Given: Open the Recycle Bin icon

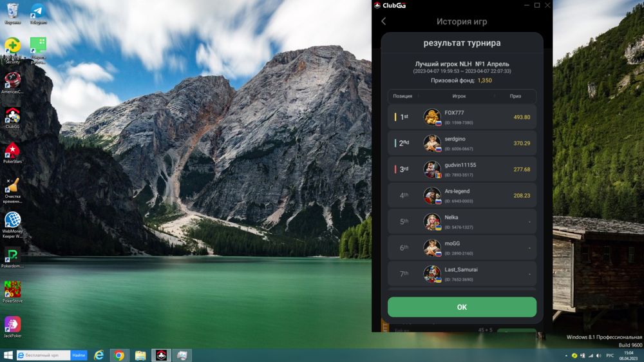Looking at the screenshot, I should point(12,13).
